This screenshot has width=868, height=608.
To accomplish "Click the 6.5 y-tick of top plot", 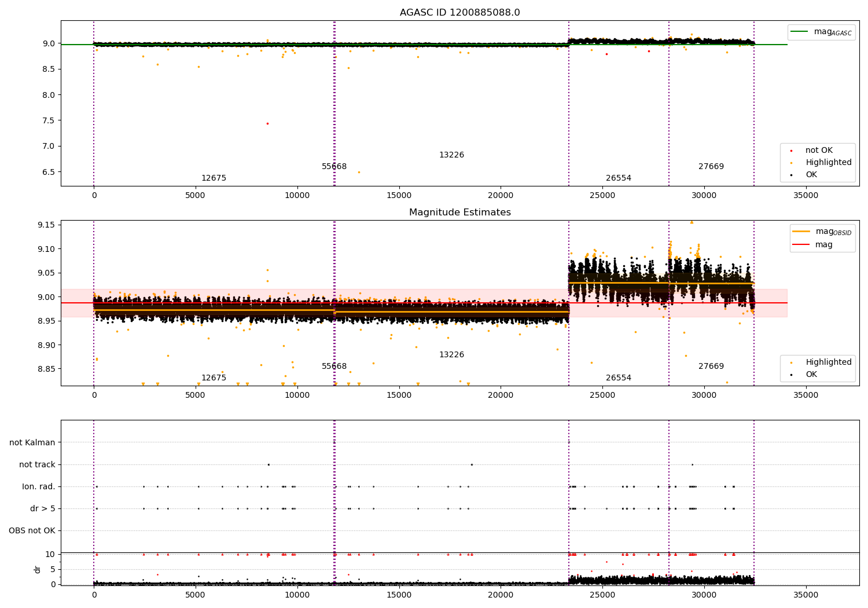I will click(49, 172).
